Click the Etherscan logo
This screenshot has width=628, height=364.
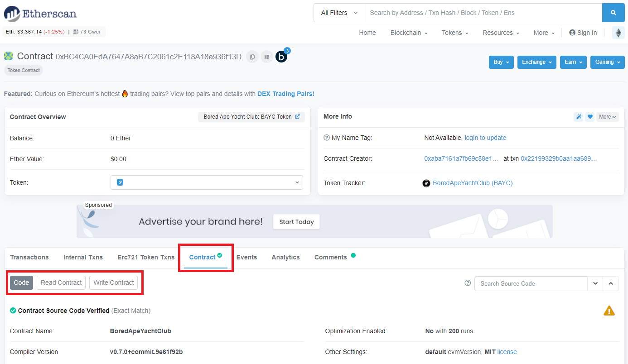(x=40, y=14)
